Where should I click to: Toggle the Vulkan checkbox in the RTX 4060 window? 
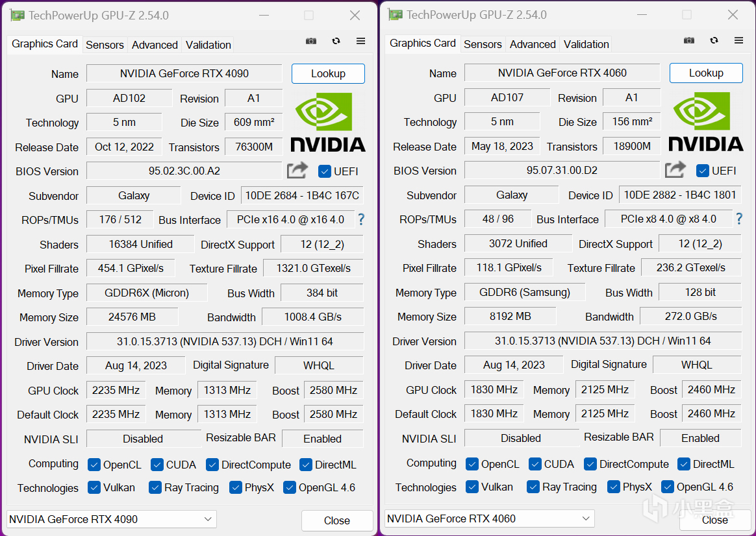[472, 487]
